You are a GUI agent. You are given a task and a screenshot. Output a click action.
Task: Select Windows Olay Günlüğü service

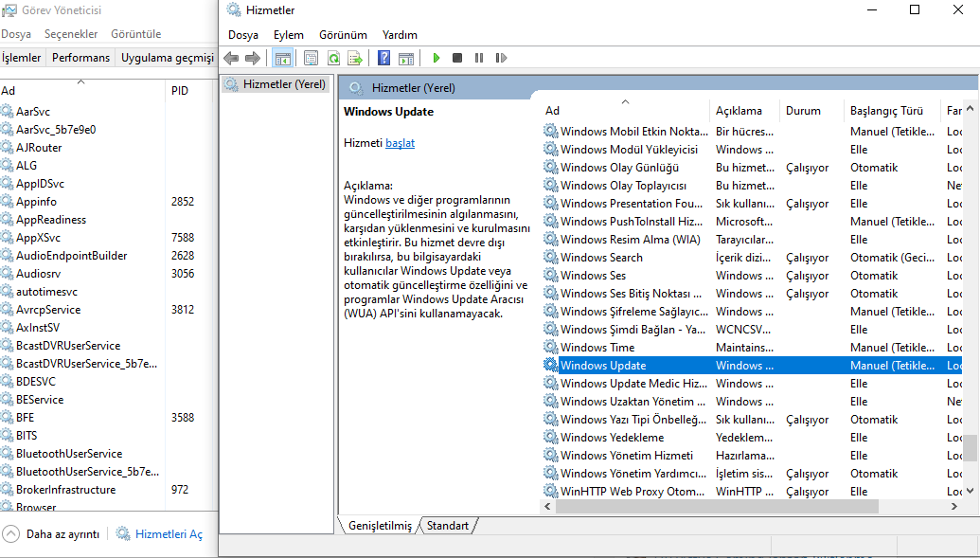753,167
